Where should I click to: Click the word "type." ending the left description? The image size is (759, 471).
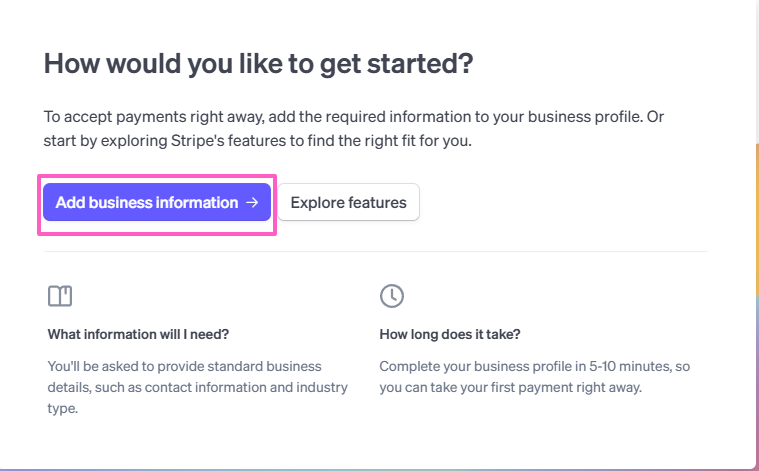62,408
